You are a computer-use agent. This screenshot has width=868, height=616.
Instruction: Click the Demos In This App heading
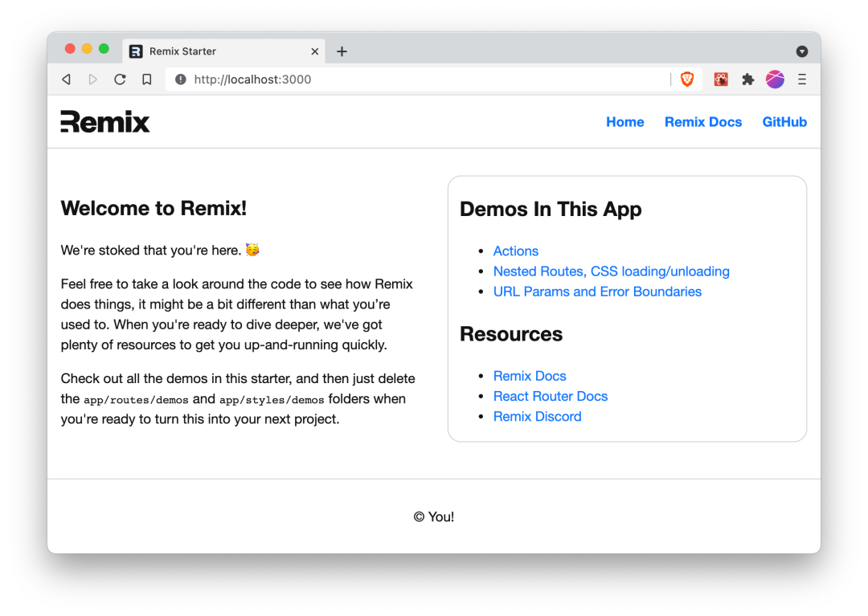[x=551, y=210]
